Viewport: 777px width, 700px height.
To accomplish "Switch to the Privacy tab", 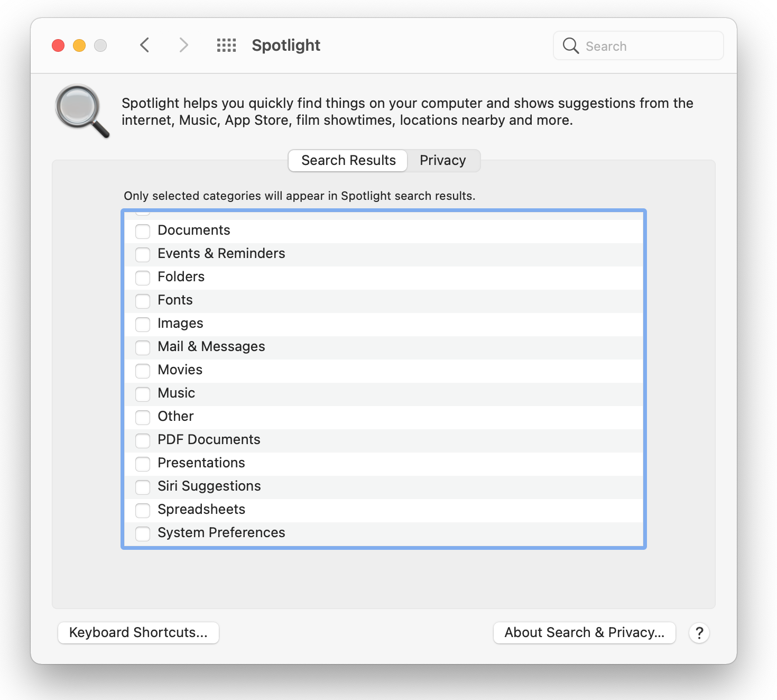I will (443, 160).
